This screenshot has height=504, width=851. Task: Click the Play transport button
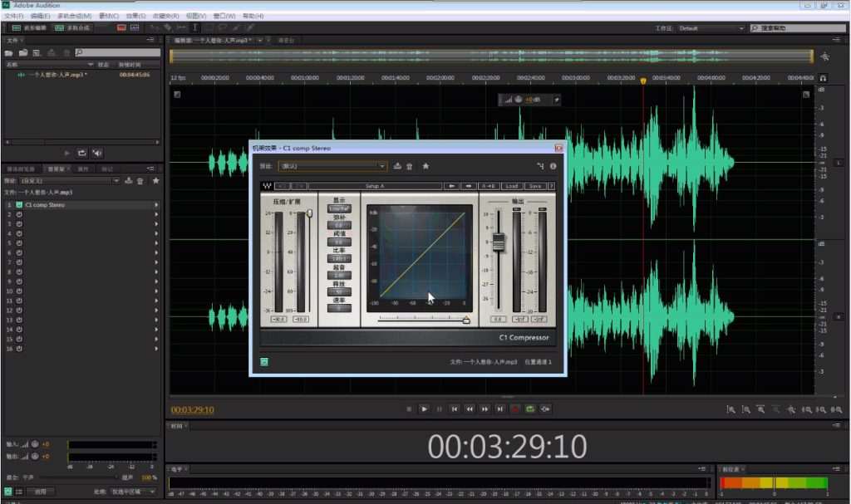425,409
